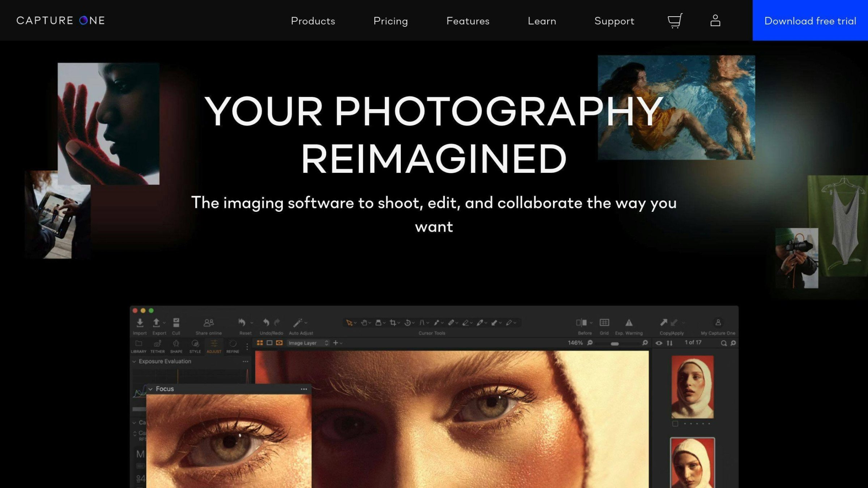Toggle the orange proofing eye icon
Screen dimensions: 868x488
point(279,343)
